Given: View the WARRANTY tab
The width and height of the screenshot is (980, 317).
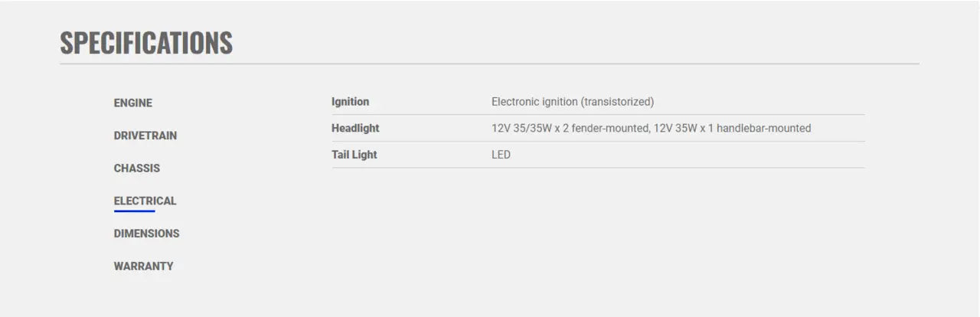Looking at the screenshot, I should coord(143,266).
